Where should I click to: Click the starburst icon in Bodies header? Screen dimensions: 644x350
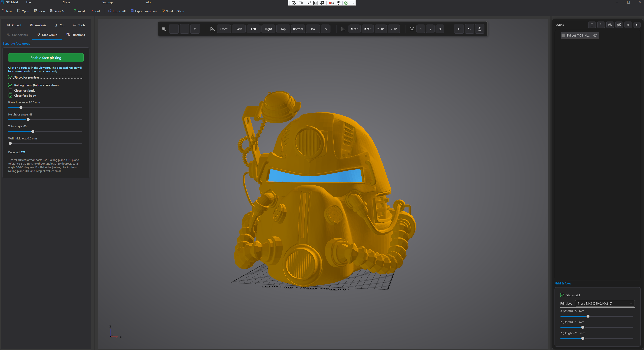click(628, 25)
